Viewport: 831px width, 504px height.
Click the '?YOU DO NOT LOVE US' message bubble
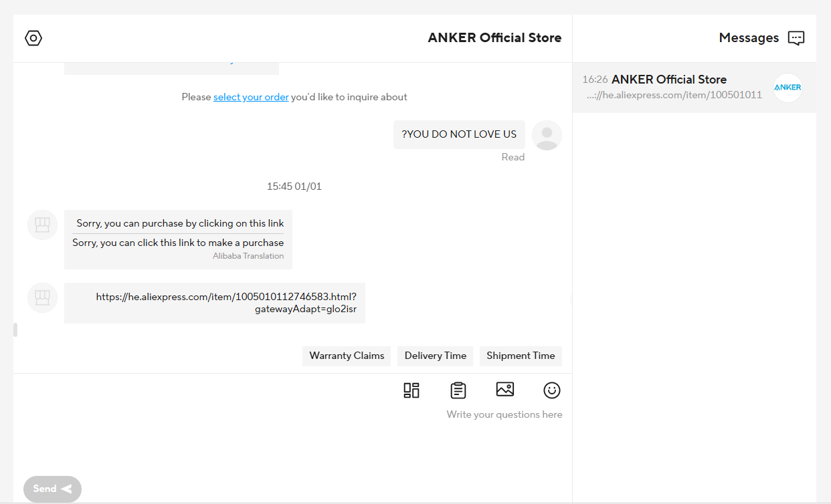(459, 134)
